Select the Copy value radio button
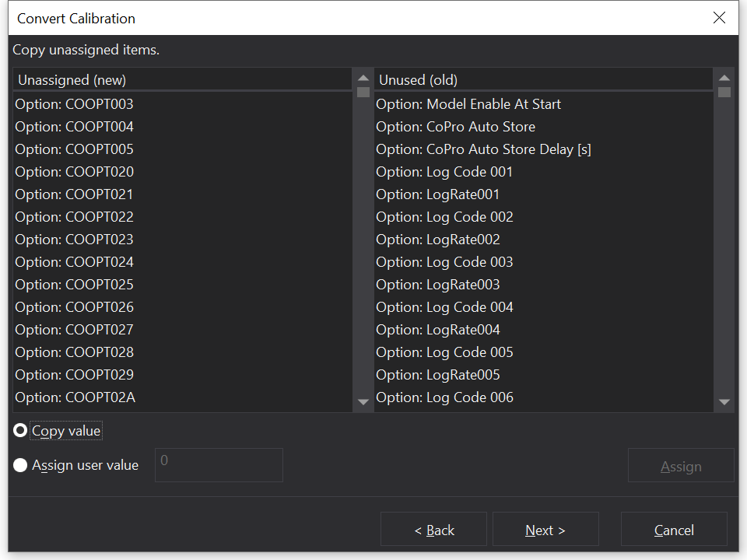Viewport: 747px width, 560px height. click(21, 431)
